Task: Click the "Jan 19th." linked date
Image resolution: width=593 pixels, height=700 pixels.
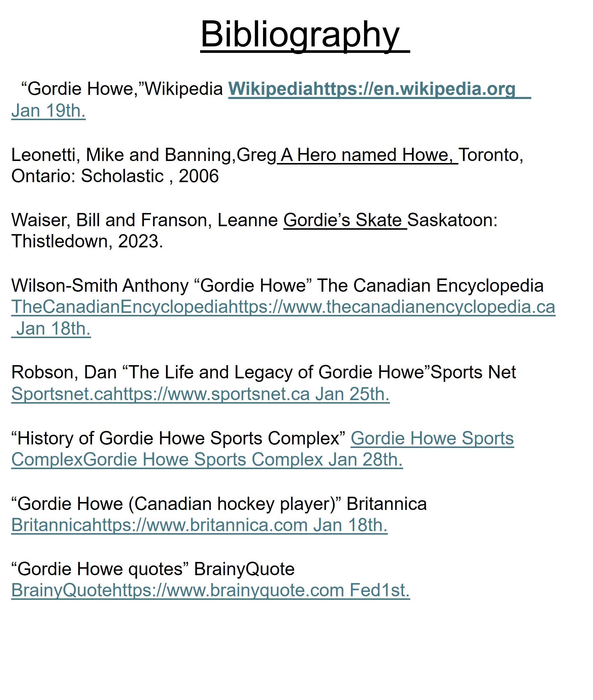Action: point(48,110)
